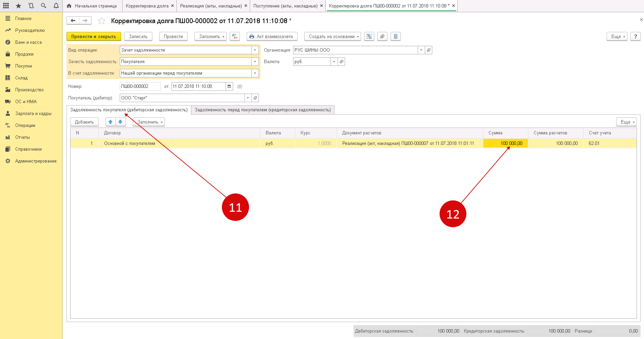Go back with the left arrow

(x=73, y=21)
